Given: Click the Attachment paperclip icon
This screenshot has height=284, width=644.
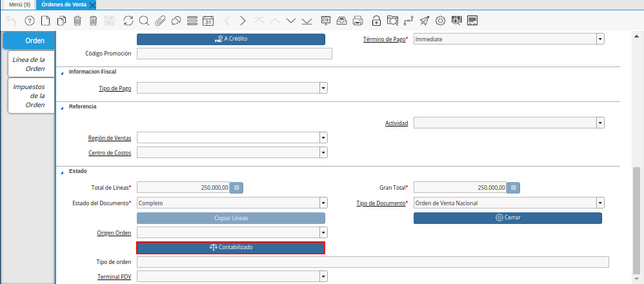Looking at the screenshot, I should click(x=160, y=21).
